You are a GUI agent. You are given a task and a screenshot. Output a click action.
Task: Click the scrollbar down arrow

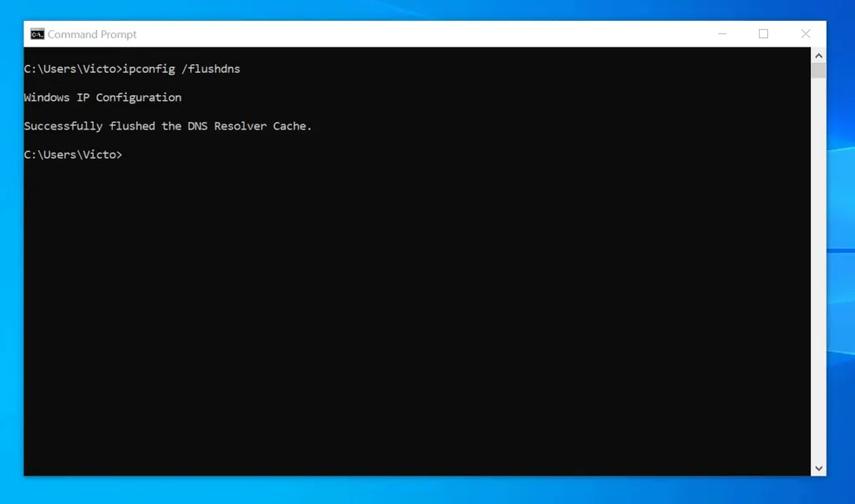817,468
